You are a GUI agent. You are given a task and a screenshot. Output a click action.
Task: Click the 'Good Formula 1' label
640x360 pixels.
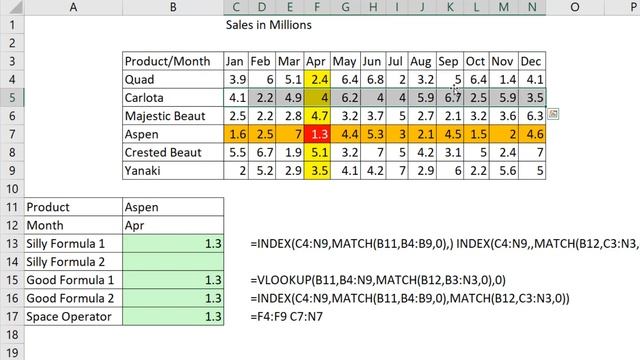73,280
